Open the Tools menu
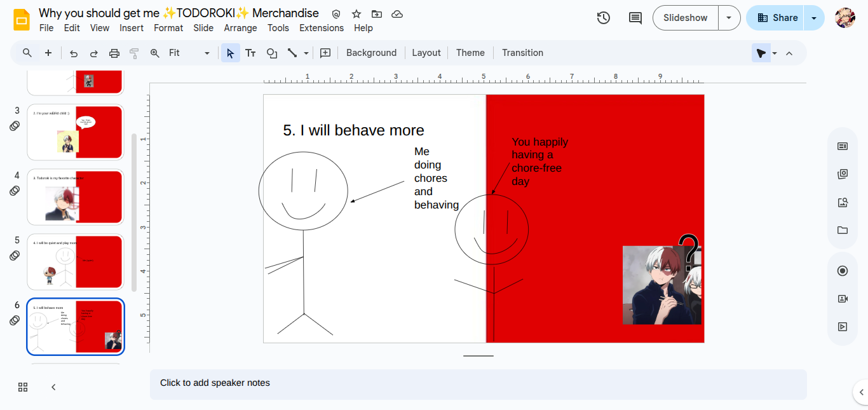Screen dimensions: 868x410 [x=278, y=28]
